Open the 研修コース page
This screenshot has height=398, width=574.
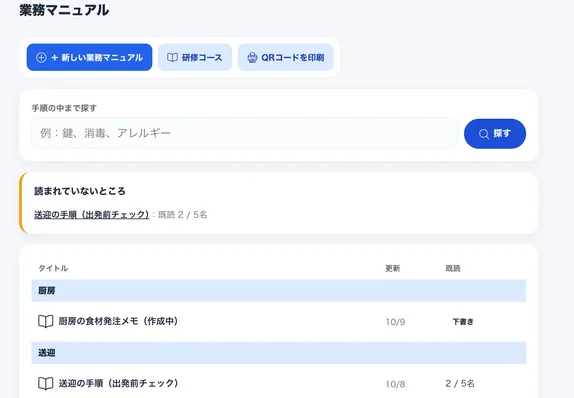[195, 57]
